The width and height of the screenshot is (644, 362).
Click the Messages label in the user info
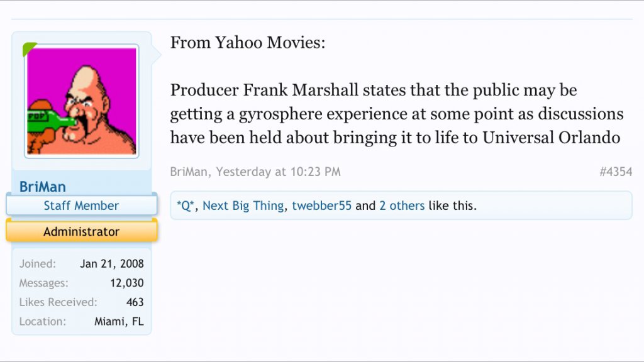[x=43, y=283]
